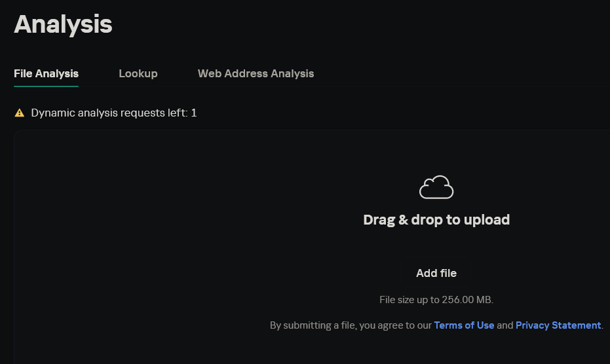Screen dimensions: 610x364
Task: Click the remaining requests count number 1
Action: click(x=194, y=113)
